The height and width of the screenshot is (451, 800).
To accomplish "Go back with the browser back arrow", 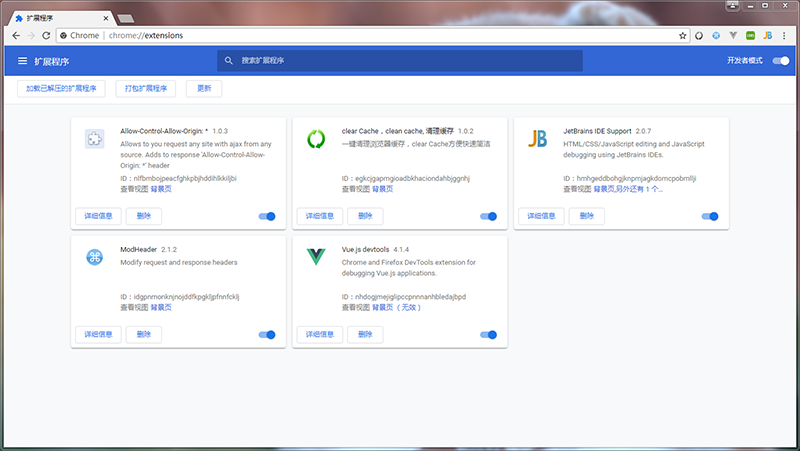I will point(16,35).
